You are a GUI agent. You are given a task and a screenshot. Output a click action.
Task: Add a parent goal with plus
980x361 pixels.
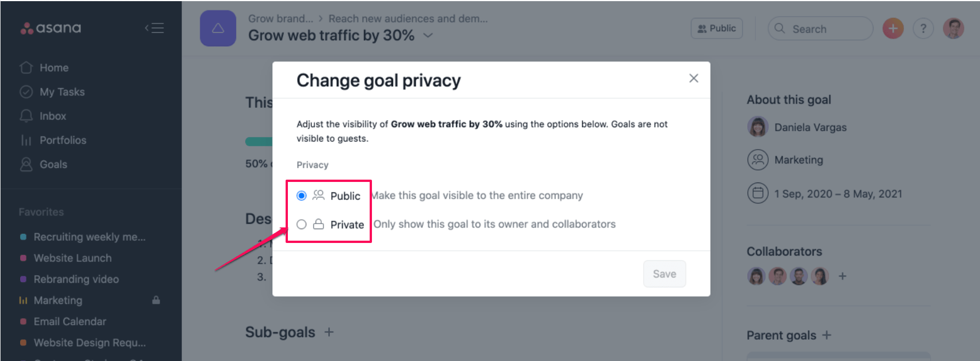pos(827,335)
